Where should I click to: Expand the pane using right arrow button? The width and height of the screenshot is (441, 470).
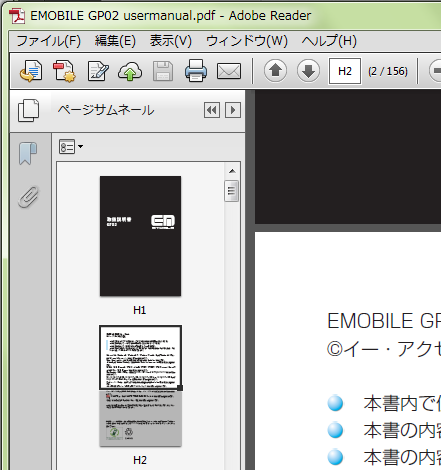tap(233, 110)
